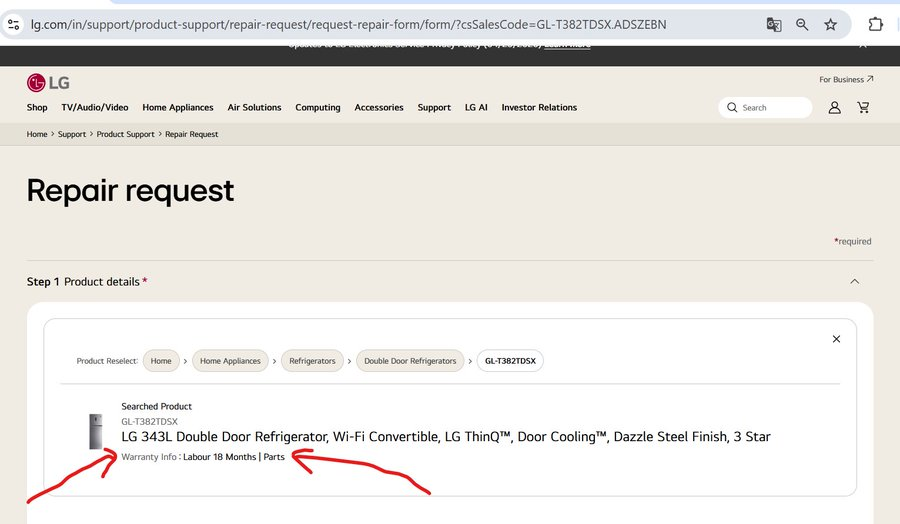Click the translate page icon
The width and height of the screenshot is (900, 524).
click(x=774, y=25)
